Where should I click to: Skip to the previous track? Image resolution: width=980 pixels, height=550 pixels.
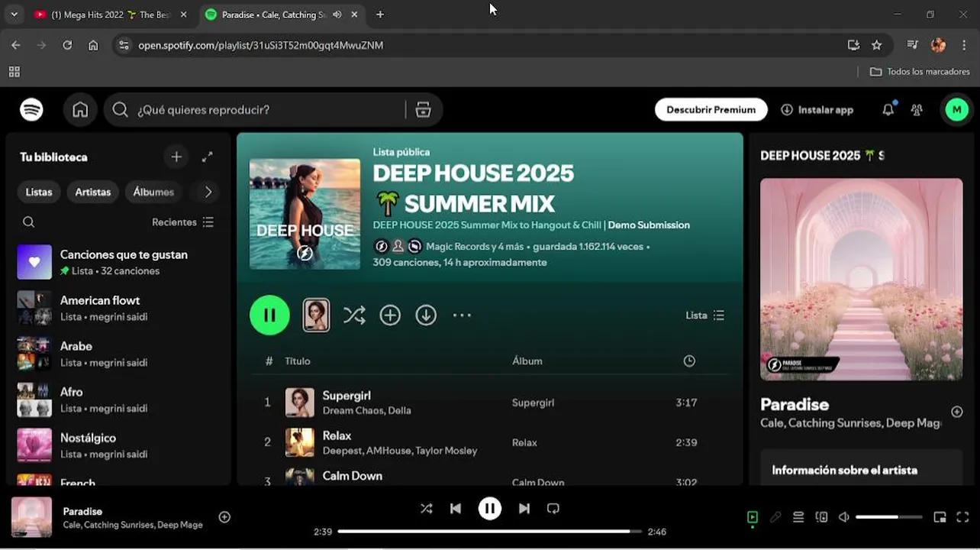456,509
